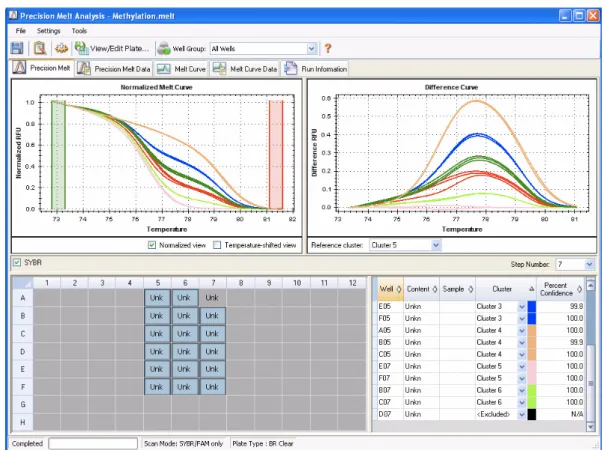The height and width of the screenshot is (450, 604).
Task: Select plate column 5 header
Action: coord(157,283)
